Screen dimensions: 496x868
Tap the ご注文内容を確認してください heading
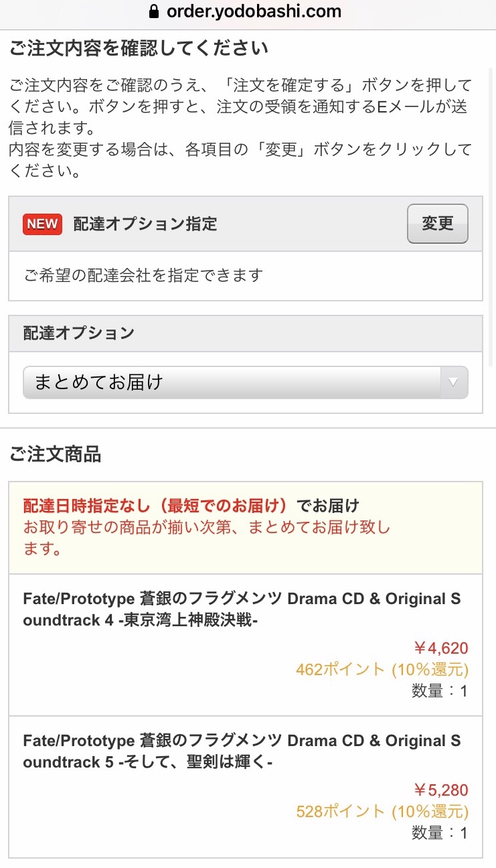[x=139, y=48]
